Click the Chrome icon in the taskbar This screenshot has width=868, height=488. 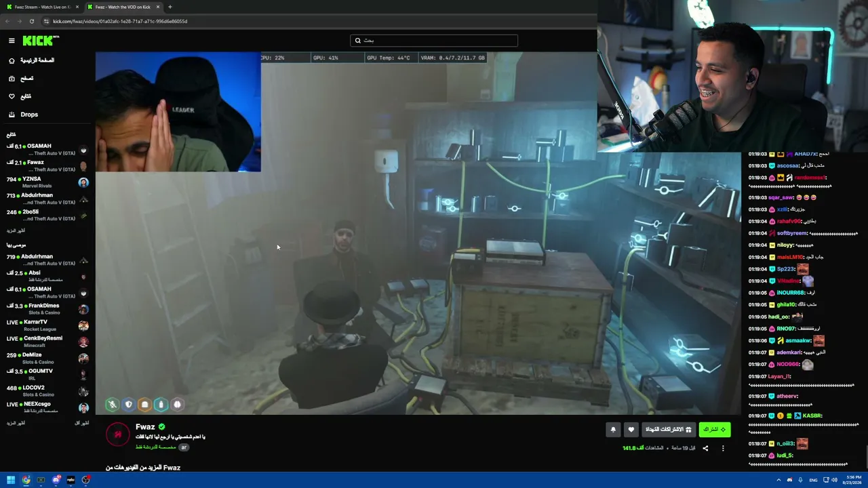tap(26, 480)
